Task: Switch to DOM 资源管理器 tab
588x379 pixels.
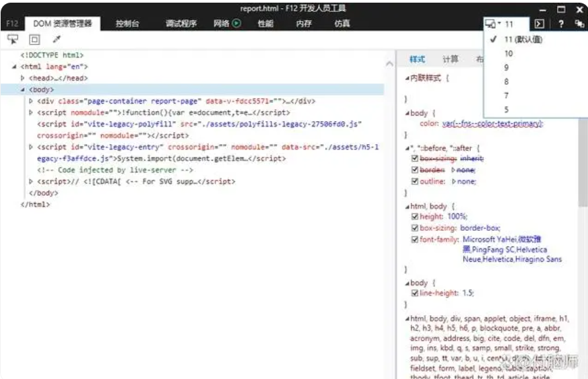Action: tap(62, 24)
